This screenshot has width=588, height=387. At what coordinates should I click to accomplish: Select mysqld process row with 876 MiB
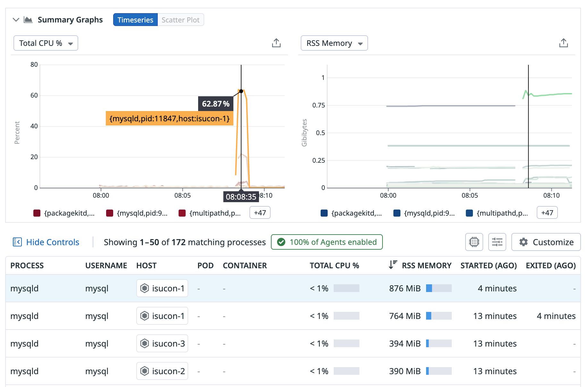[x=293, y=288]
